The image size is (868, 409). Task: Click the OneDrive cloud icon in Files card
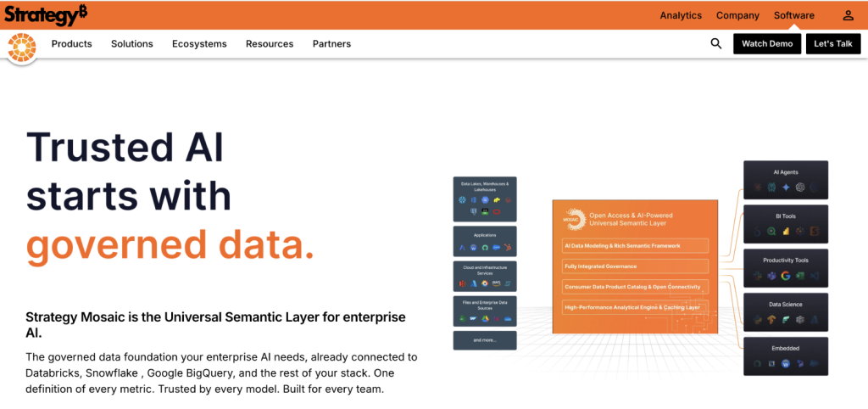[507, 319]
